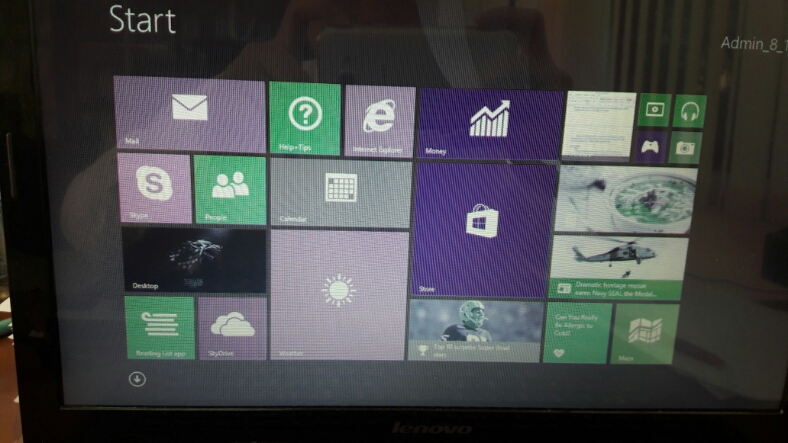788x443 pixels.
Task: Open Food & Drink tile showing soup
Action: point(625,200)
